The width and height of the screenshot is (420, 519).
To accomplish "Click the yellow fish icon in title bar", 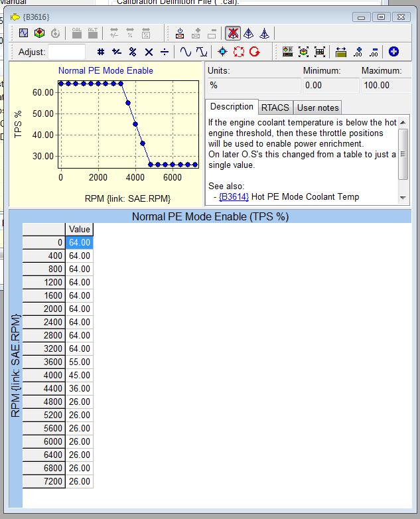I will pos(15,17).
